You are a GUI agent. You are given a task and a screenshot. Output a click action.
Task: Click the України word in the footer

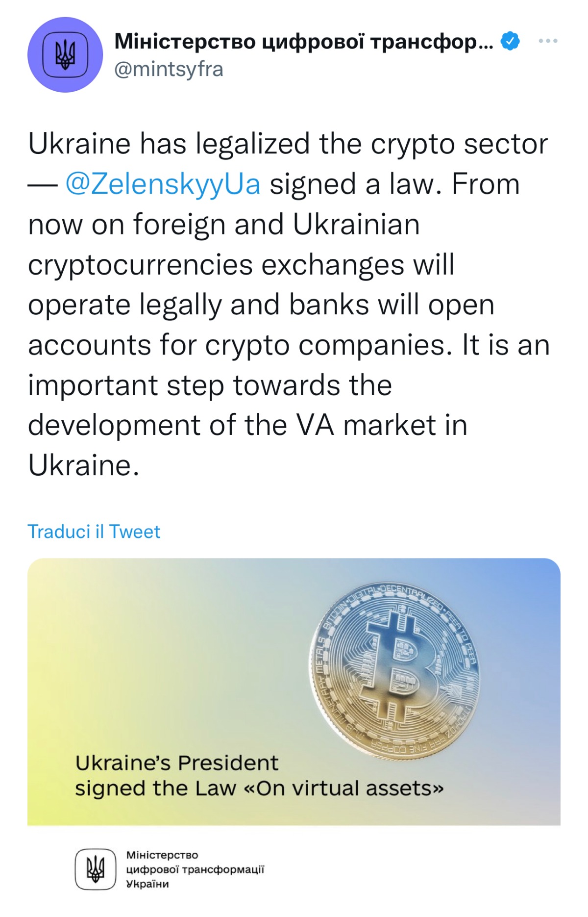click(x=147, y=884)
